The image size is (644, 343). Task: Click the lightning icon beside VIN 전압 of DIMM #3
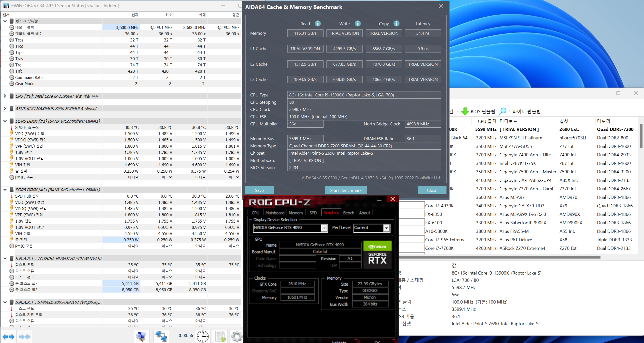(12, 234)
